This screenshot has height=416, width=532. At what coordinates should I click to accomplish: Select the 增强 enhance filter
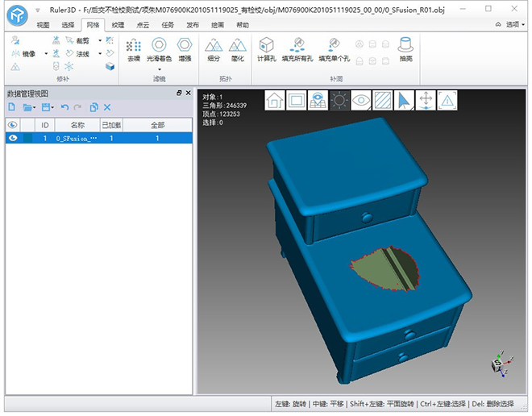tap(185, 50)
